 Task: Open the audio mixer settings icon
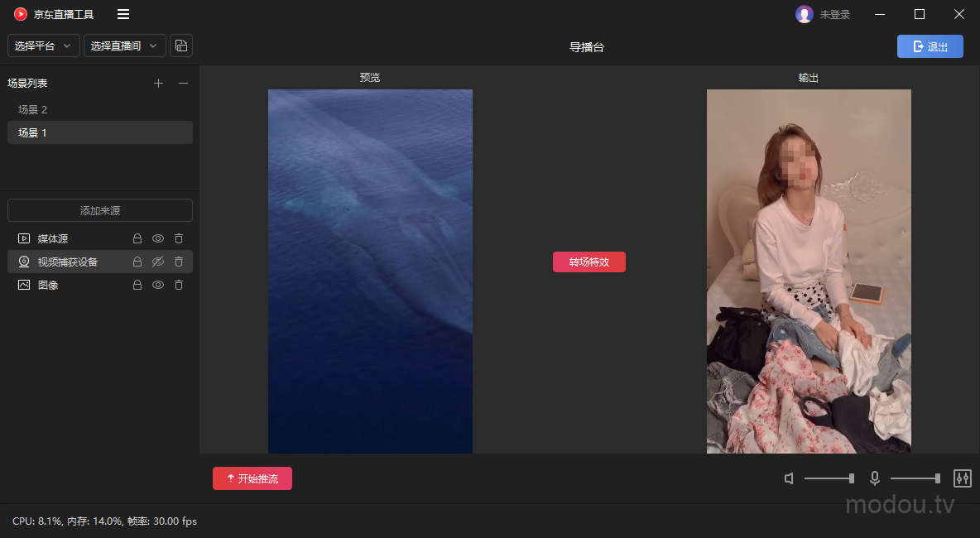[962, 478]
